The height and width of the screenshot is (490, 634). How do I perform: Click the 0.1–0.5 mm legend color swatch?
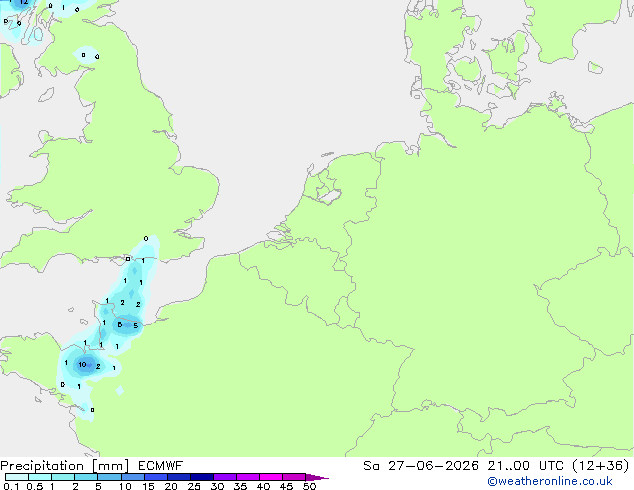(x=17, y=477)
